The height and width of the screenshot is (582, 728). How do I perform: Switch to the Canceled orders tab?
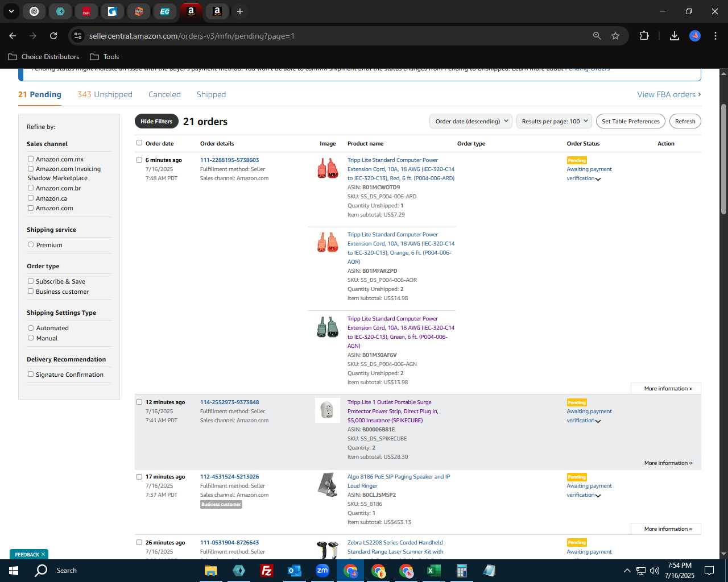point(164,94)
